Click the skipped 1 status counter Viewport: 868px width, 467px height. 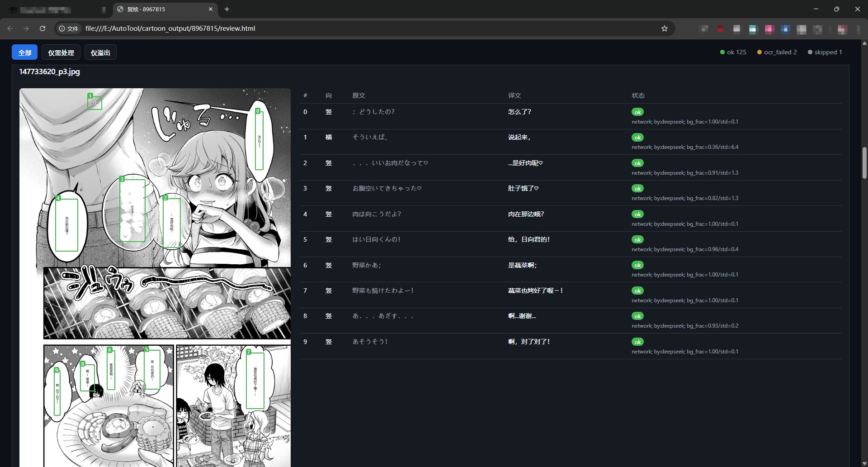tap(825, 52)
